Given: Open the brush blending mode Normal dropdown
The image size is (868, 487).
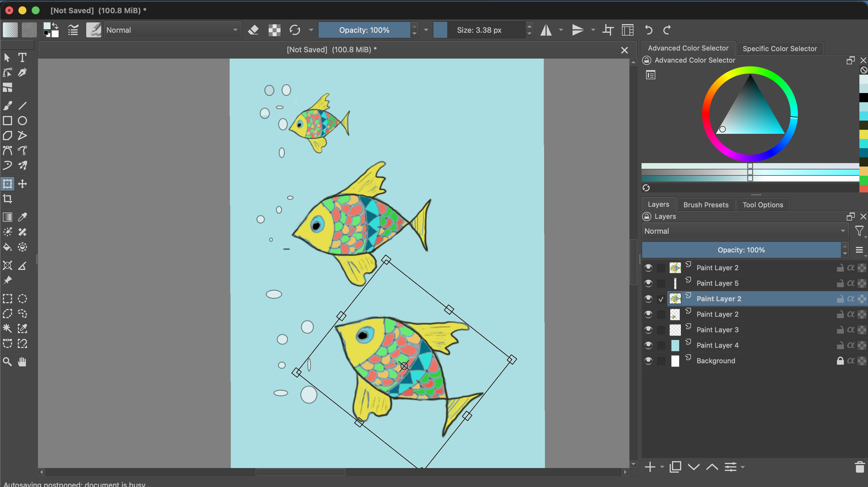Looking at the screenshot, I should pos(172,30).
